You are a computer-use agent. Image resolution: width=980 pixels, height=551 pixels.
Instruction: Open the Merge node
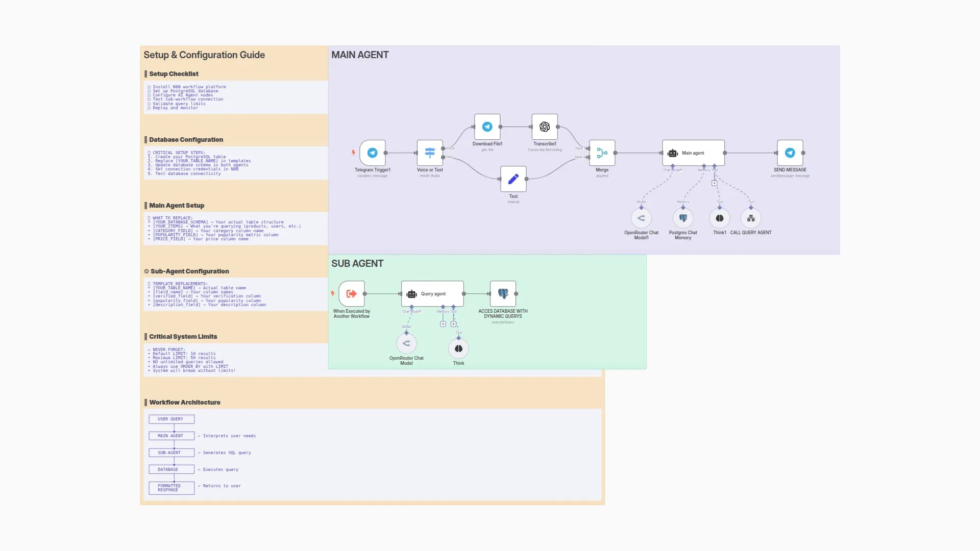coord(602,153)
